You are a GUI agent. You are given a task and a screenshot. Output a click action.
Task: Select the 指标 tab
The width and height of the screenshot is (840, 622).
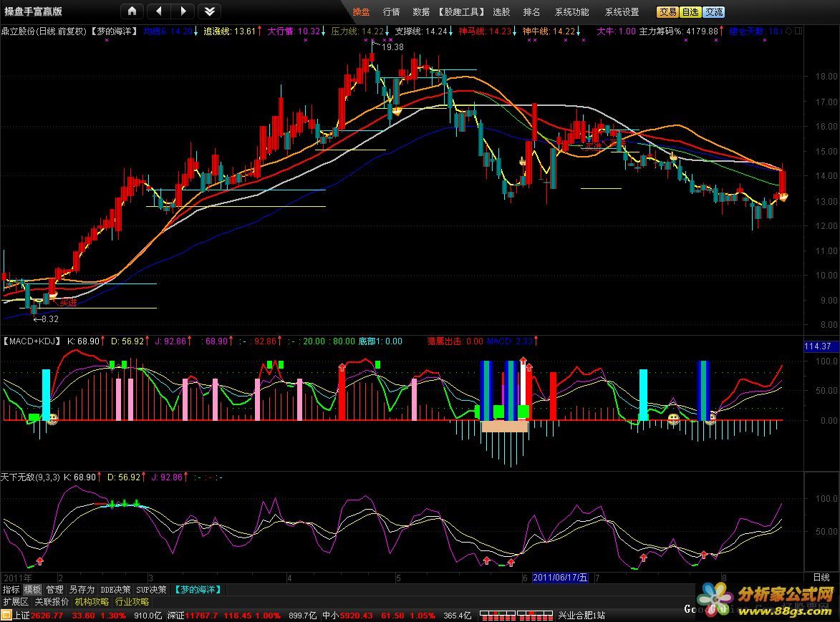11,589
